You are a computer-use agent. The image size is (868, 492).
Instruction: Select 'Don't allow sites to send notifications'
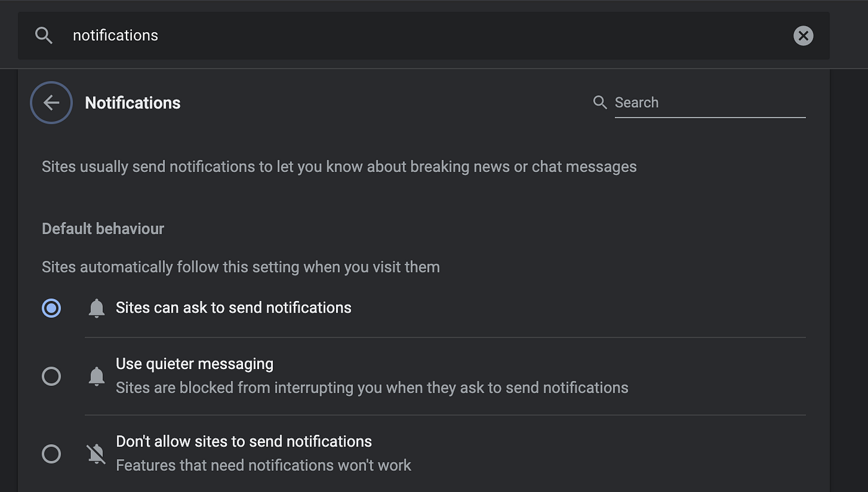(51, 454)
